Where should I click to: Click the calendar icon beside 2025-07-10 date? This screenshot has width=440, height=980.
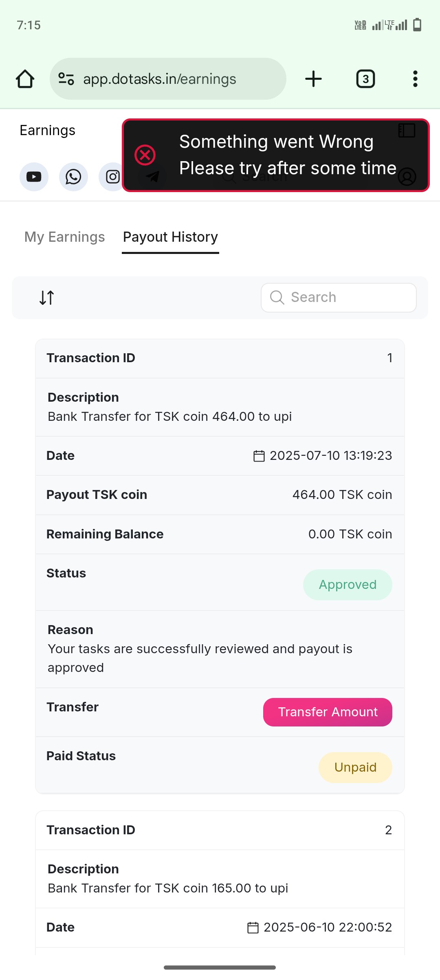coord(259,456)
